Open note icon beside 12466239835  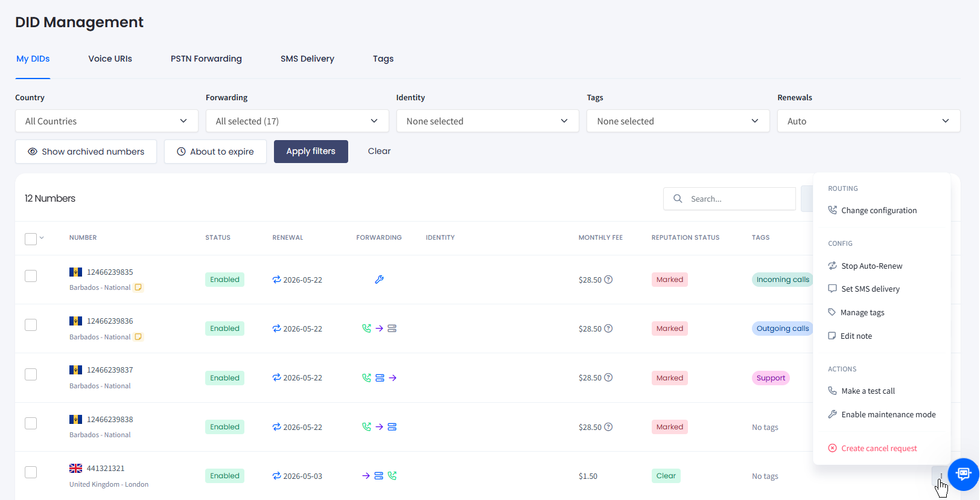[138, 287]
